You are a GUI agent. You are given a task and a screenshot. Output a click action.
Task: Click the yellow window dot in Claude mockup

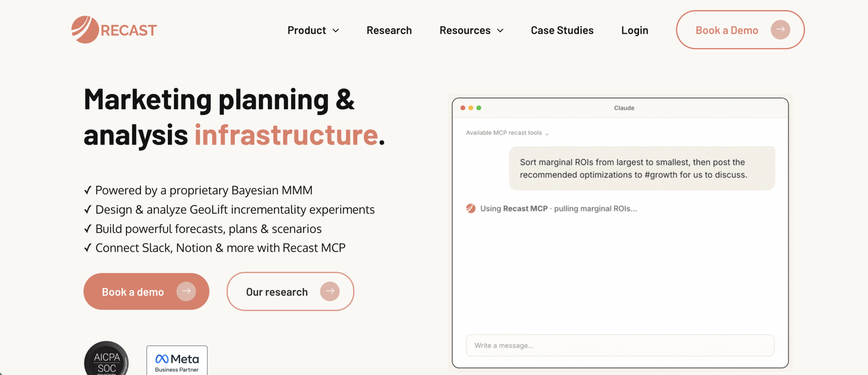(x=471, y=108)
